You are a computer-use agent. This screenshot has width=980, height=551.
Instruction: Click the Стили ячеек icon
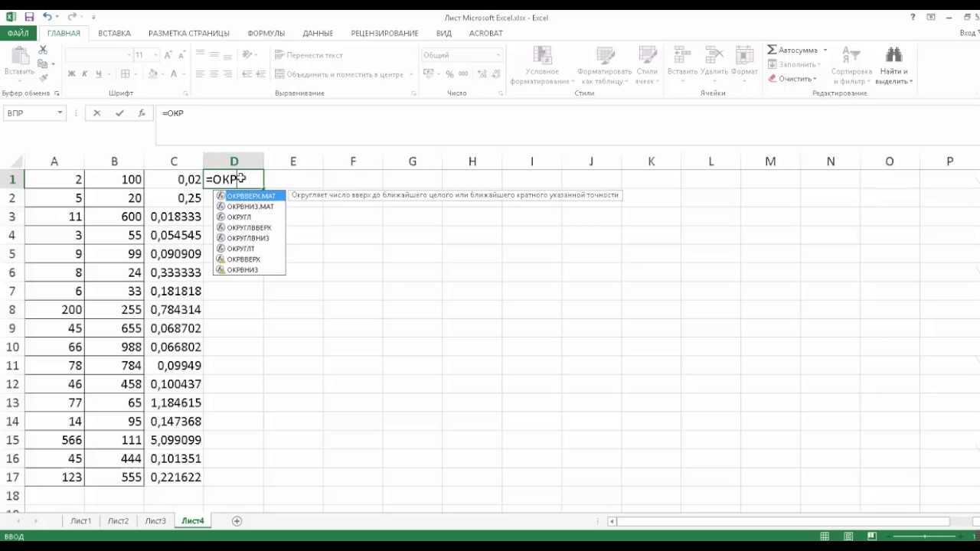point(647,55)
